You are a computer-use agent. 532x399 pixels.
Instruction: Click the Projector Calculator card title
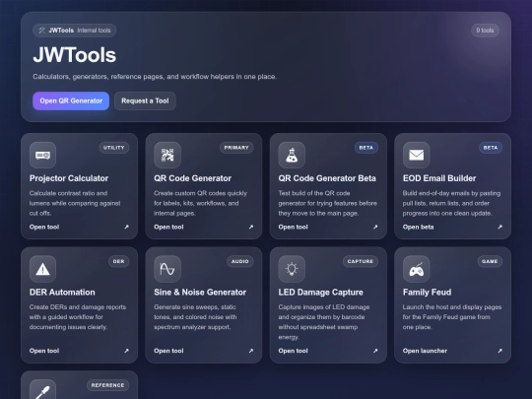pos(69,178)
